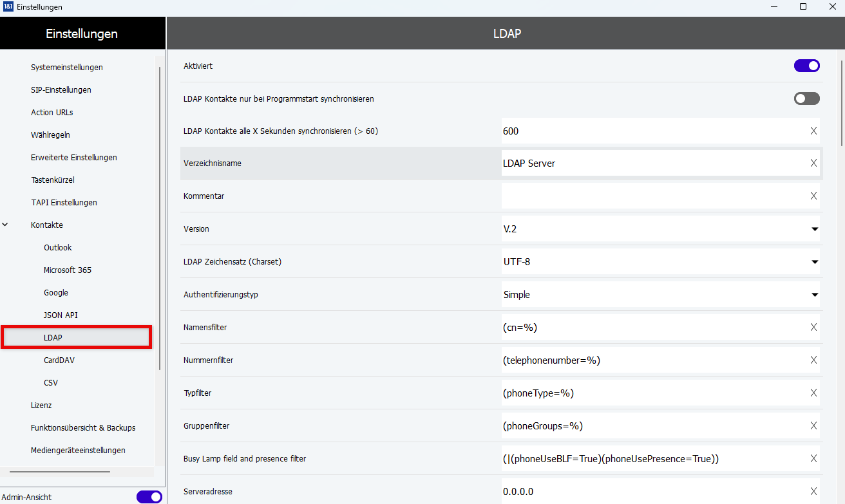
Task: Select CardDAV under Kontakte
Action: [59, 360]
